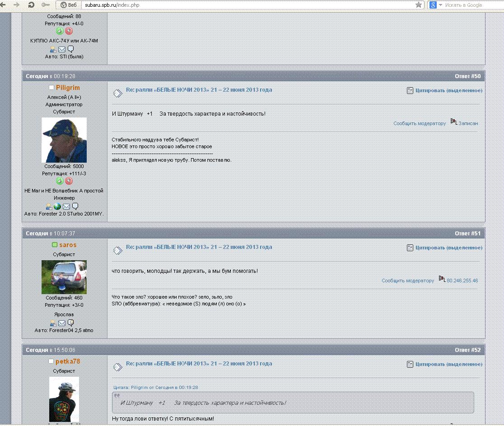Click petka78's status indicator box
The width and height of the screenshot is (504, 426).
pos(51,361)
